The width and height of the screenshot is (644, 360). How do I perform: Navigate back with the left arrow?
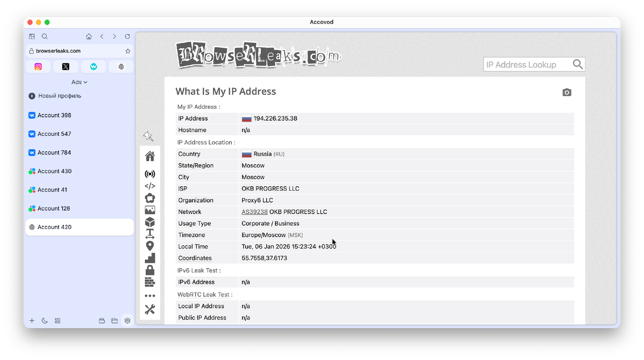pyautogui.click(x=102, y=36)
